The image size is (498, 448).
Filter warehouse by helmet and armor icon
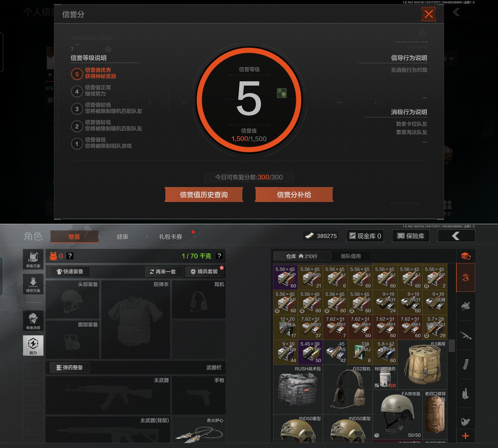pos(465,306)
